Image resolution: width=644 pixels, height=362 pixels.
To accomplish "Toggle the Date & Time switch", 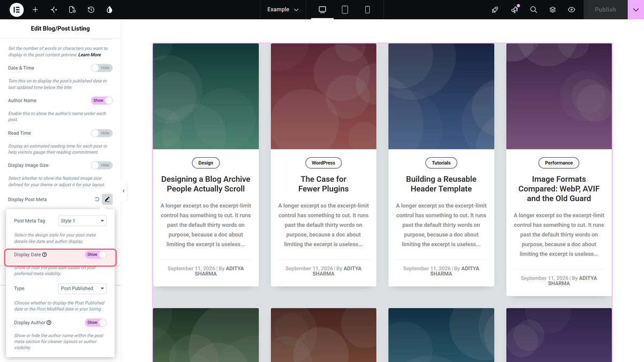I will click(x=101, y=68).
